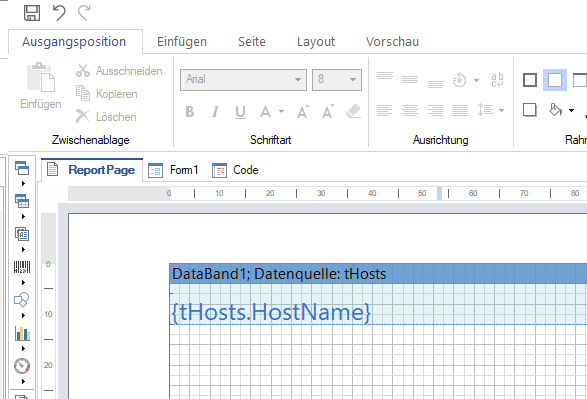587x399 pixels.
Task: Open the Vorschau preview tab
Action: pos(392,42)
